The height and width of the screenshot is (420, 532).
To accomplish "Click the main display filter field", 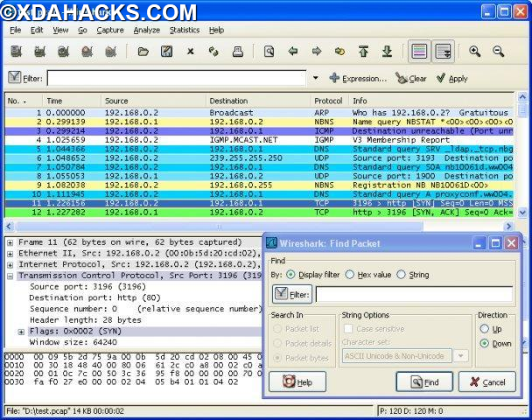I will coord(177,79).
